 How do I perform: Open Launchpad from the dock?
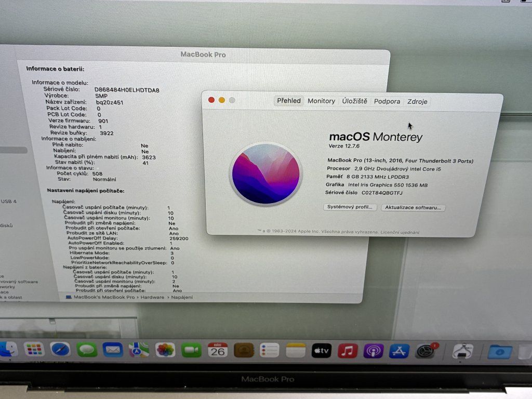[x=34, y=350]
